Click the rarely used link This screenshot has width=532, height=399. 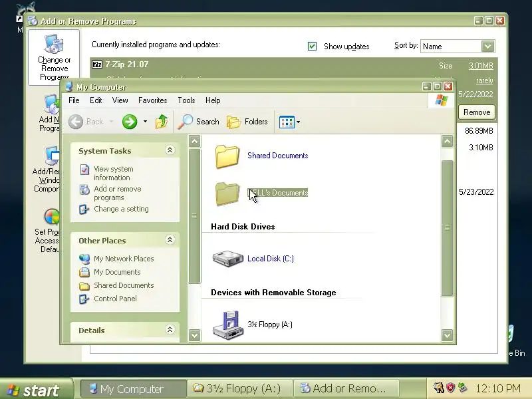click(x=485, y=80)
